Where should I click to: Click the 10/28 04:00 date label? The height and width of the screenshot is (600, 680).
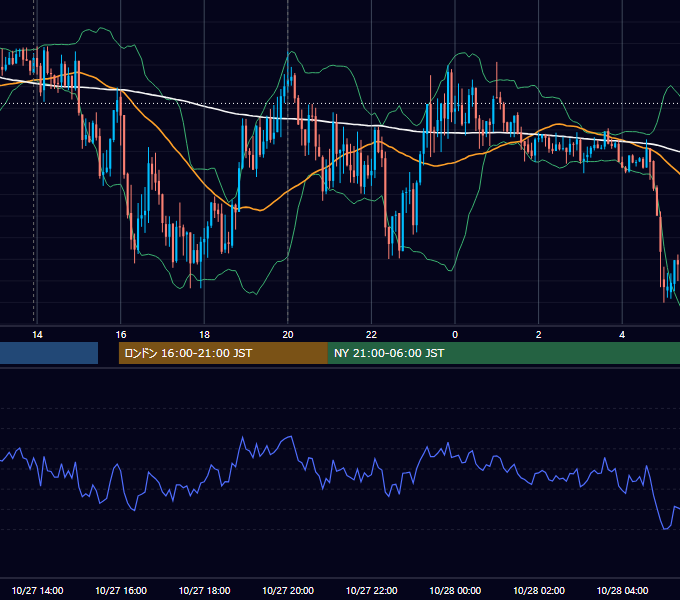[x=622, y=590]
